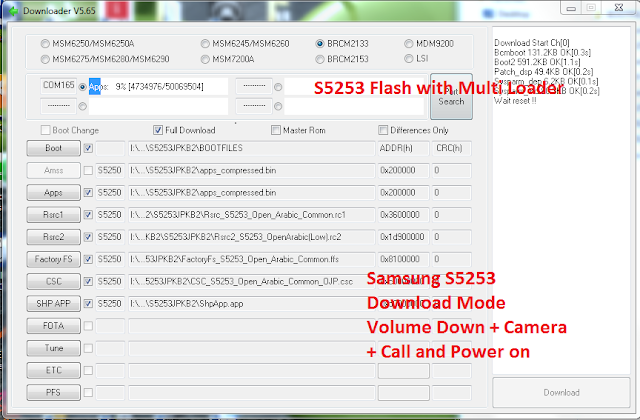Open the Rsrc1 file selector button
Screen dimensions: 640x420
pos(53,215)
